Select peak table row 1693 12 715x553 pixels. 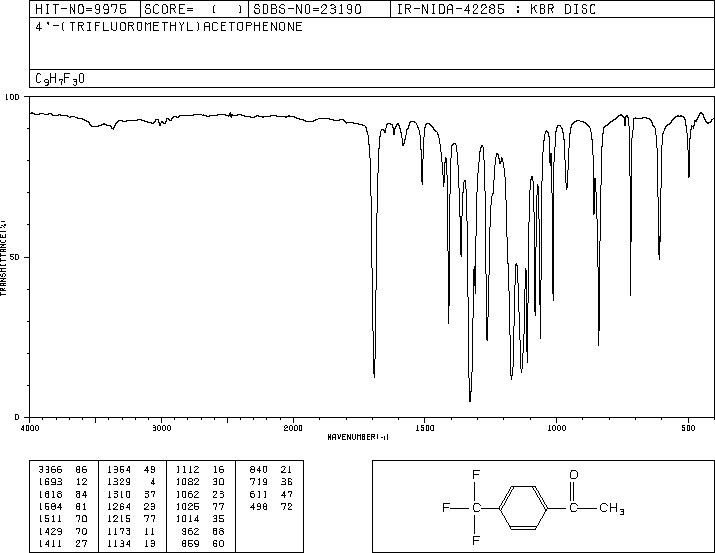click(63, 482)
